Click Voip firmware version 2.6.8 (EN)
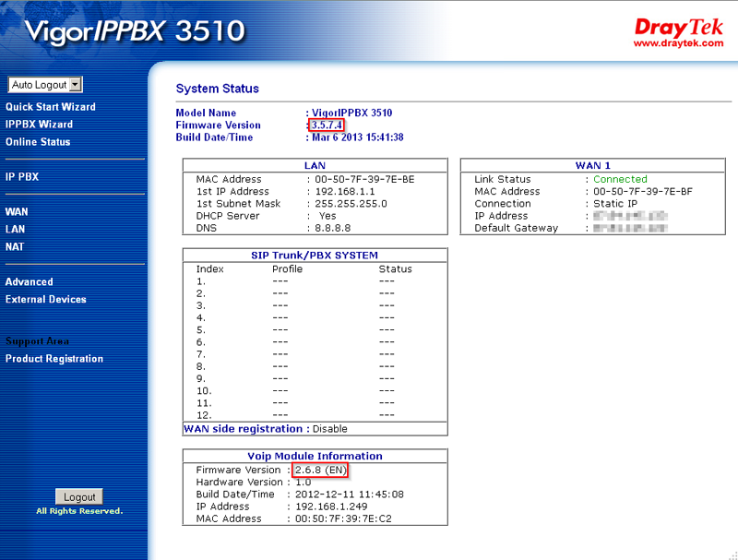The width and height of the screenshot is (738, 560). pos(320,471)
